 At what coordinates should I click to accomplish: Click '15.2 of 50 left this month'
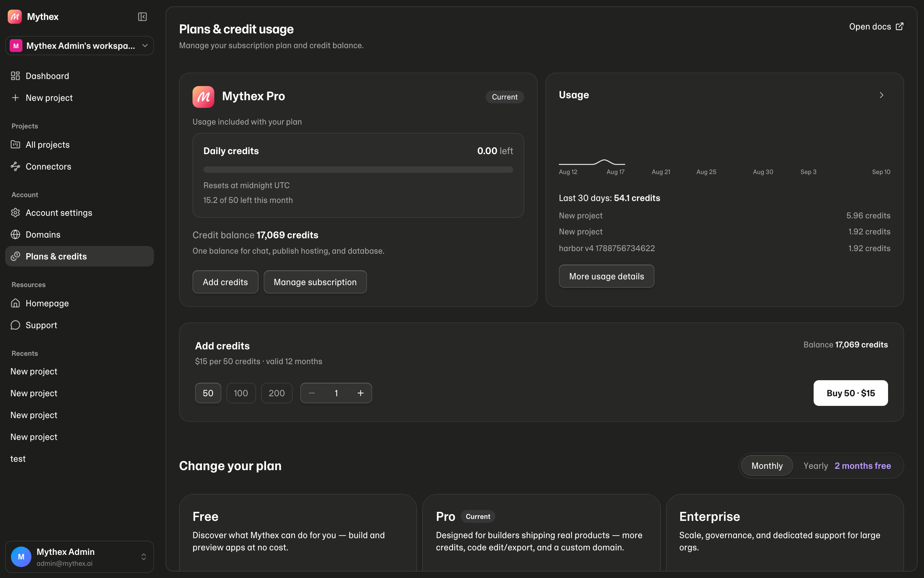248,200
